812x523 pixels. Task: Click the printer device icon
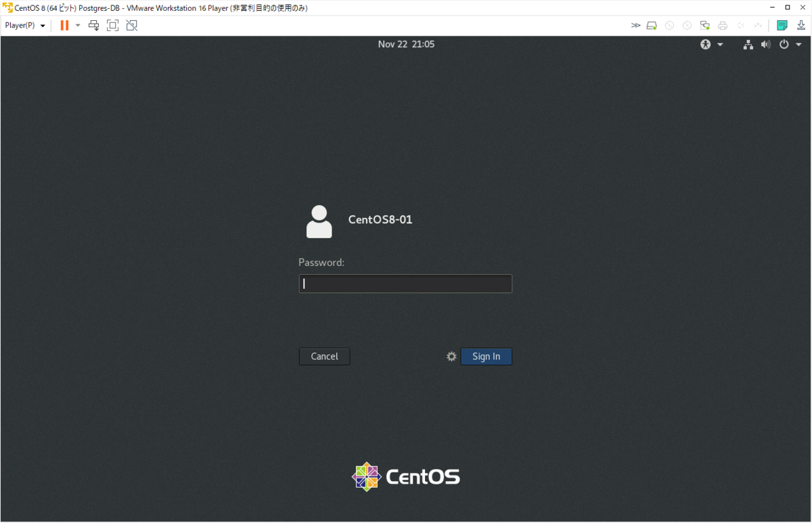click(x=723, y=26)
